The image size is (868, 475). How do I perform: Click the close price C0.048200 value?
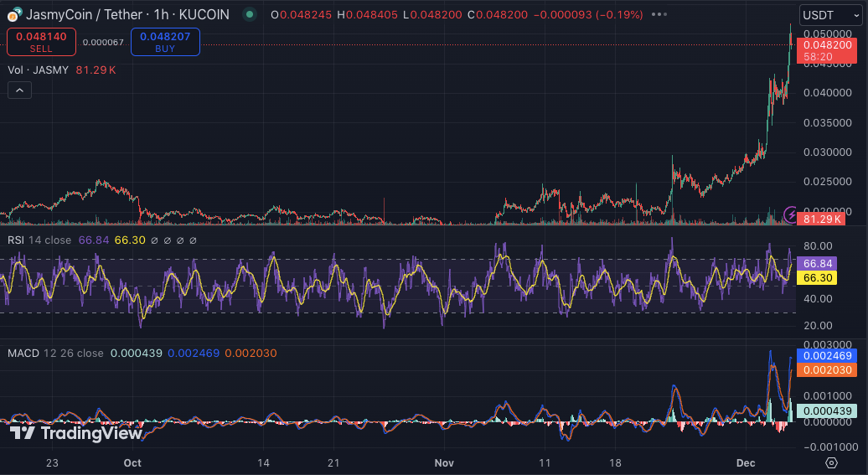coord(498,15)
